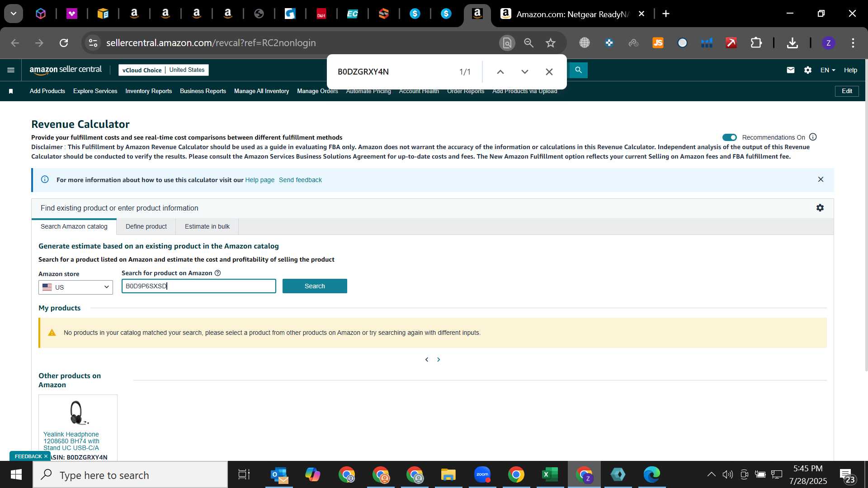The height and width of the screenshot is (488, 868).
Task: Toggle the Recommendations On switch
Action: (x=729, y=137)
